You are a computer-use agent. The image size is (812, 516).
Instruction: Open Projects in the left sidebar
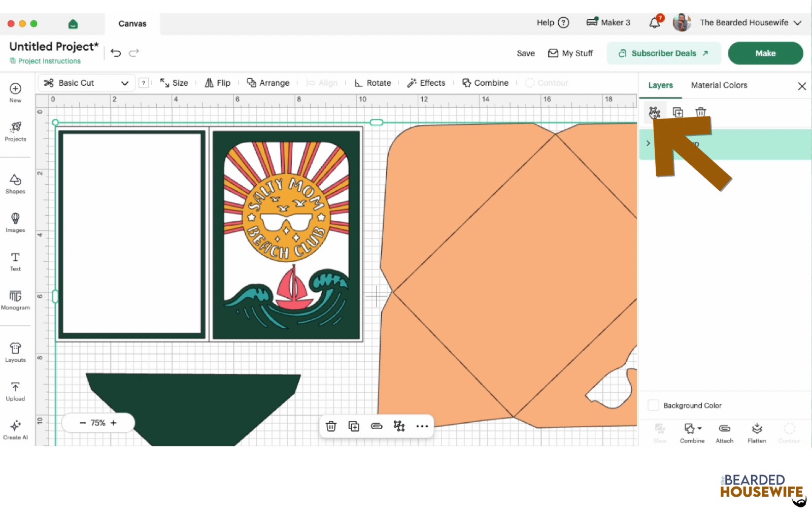[x=15, y=131]
